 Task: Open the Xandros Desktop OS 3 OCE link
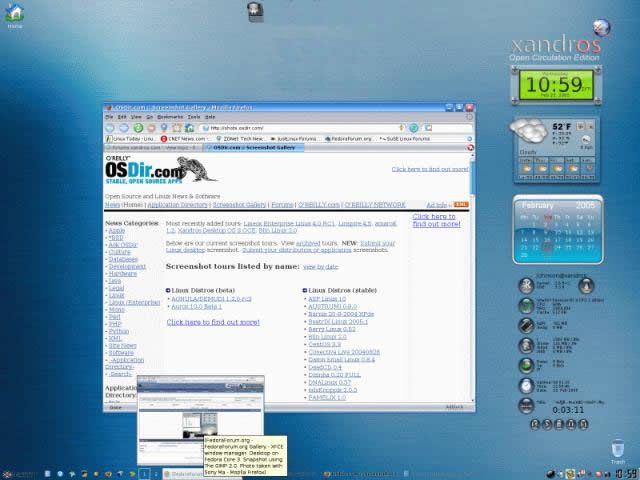(217, 231)
